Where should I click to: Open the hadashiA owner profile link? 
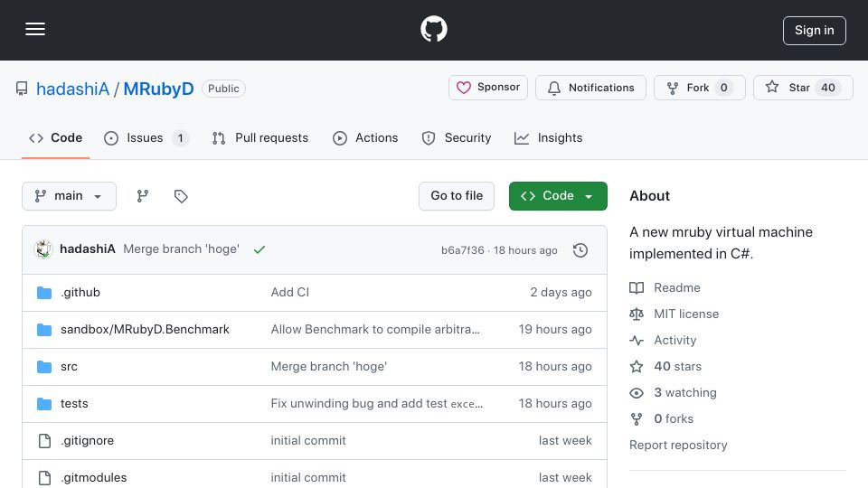click(x=72, y=89)
